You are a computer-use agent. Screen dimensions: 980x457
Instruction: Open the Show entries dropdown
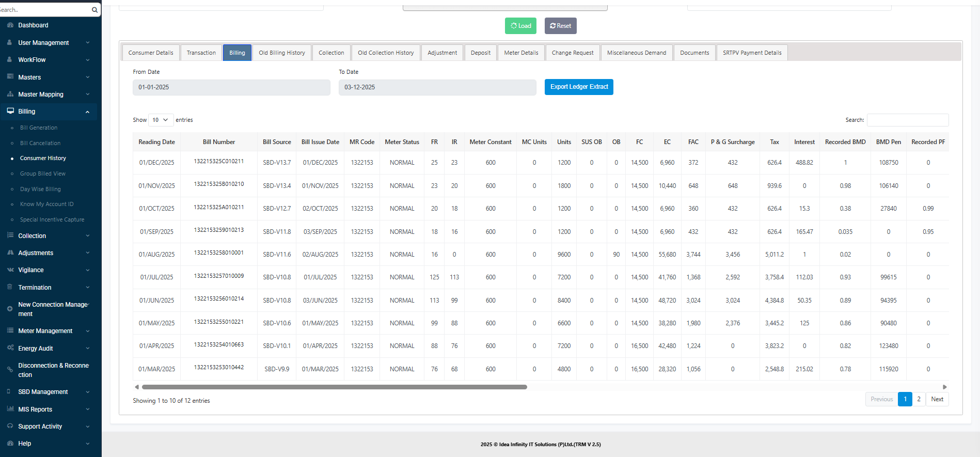click(x=161, y=120)
